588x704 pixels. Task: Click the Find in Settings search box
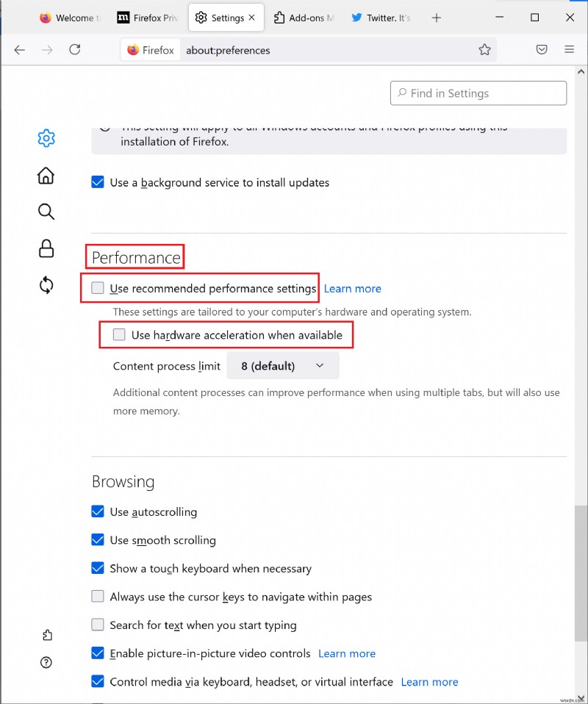[x=478, y=93]
